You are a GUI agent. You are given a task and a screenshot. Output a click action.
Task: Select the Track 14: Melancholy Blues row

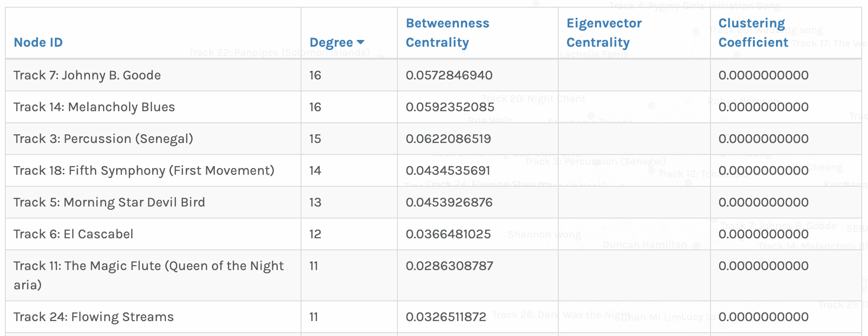(x=94, y=107)
